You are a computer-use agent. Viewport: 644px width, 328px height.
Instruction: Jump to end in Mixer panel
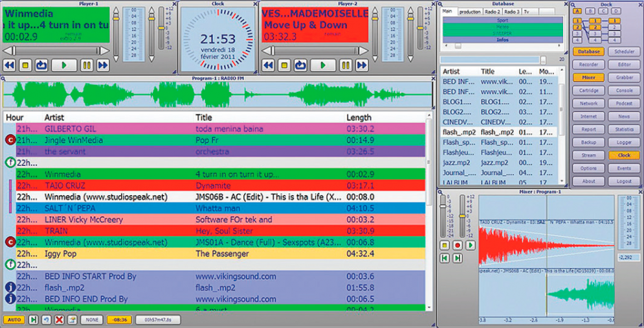[458, 258]
